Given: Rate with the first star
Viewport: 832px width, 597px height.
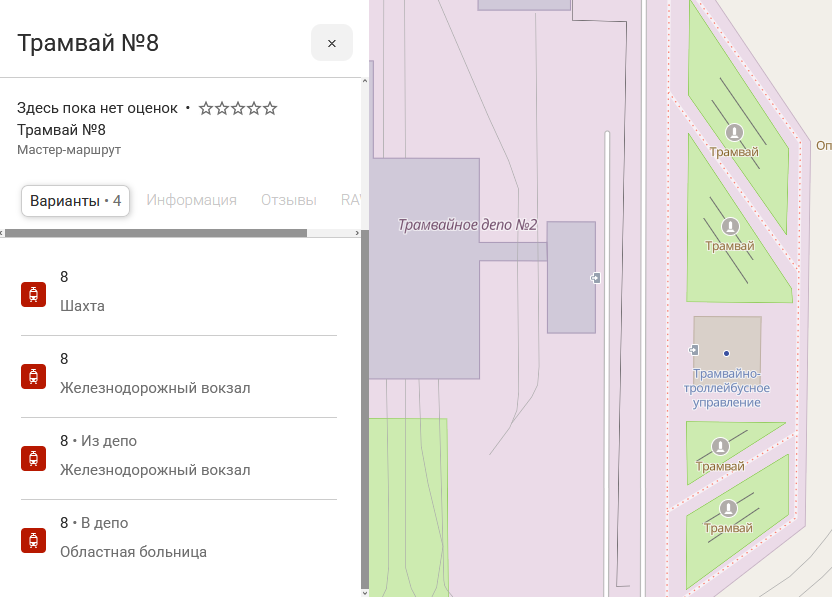Looking at the screenshot, I should point(206,108).
